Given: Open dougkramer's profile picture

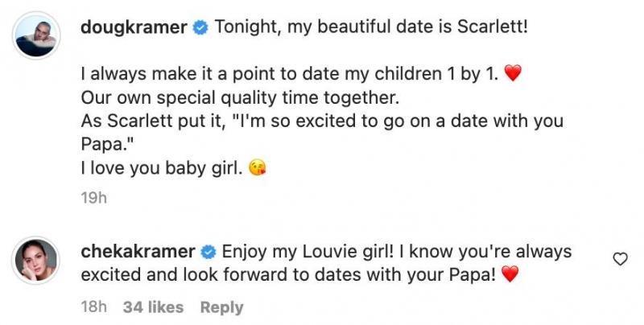Looking at the screenshot, I should click(x=36, y=35).
